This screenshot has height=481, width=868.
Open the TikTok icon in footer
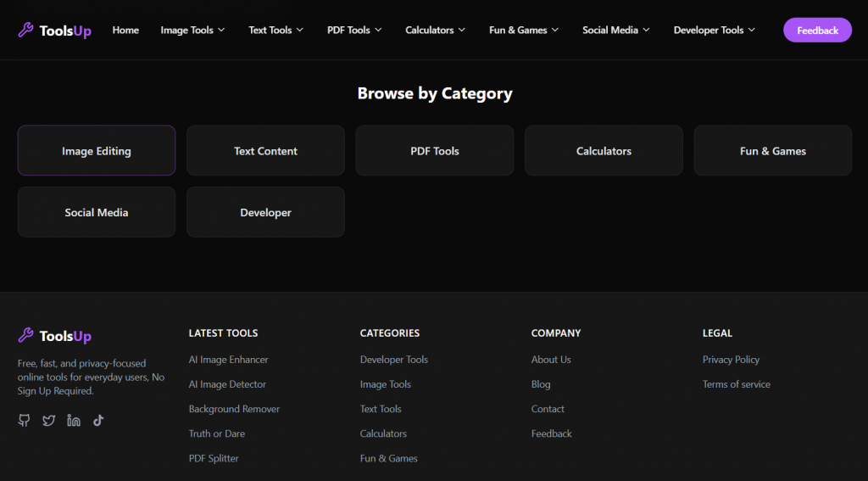98,420
